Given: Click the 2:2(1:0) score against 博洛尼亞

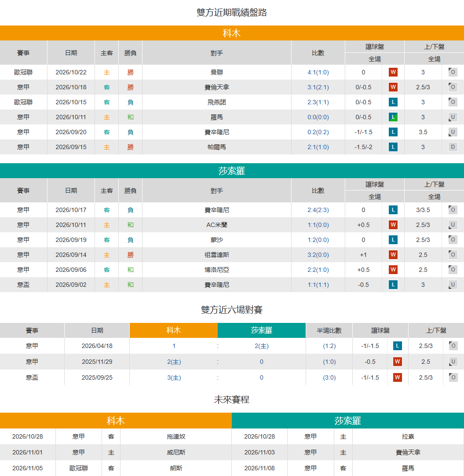Looking at the screenshot, I should pyautogui.click(x=318, y=270).
